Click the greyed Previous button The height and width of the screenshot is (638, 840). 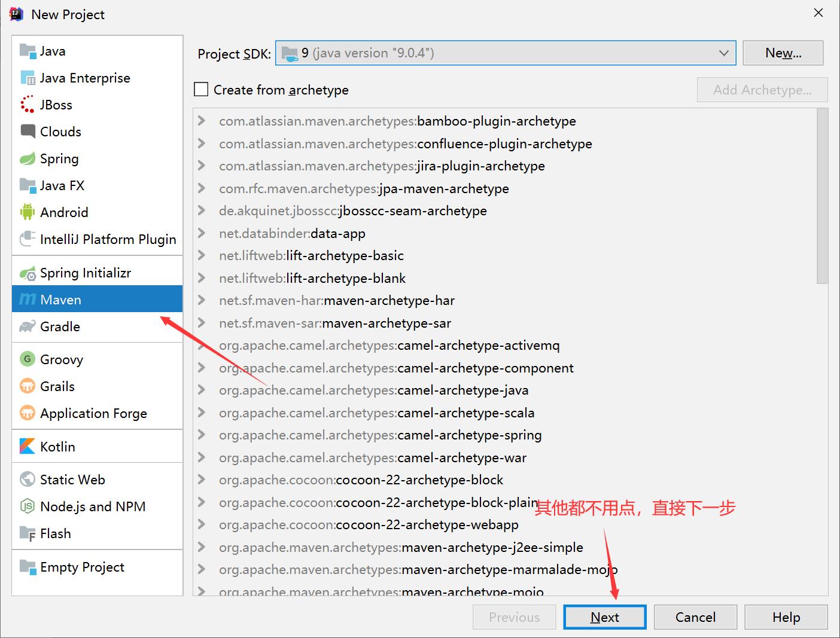514,617
